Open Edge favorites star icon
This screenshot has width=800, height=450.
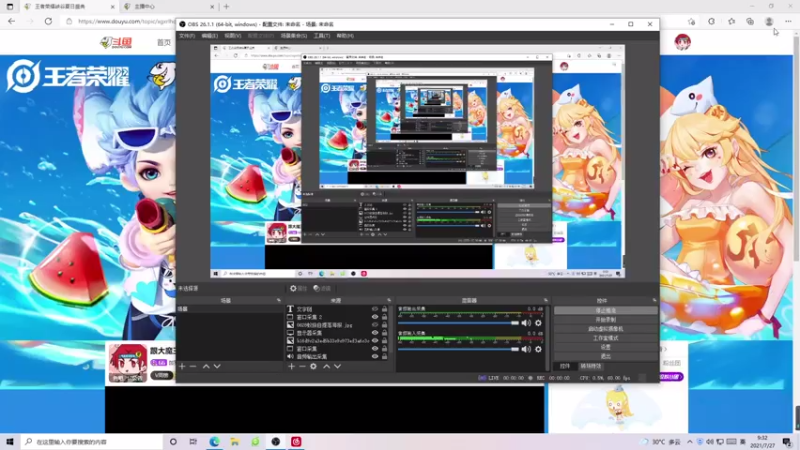pos(731,21)
